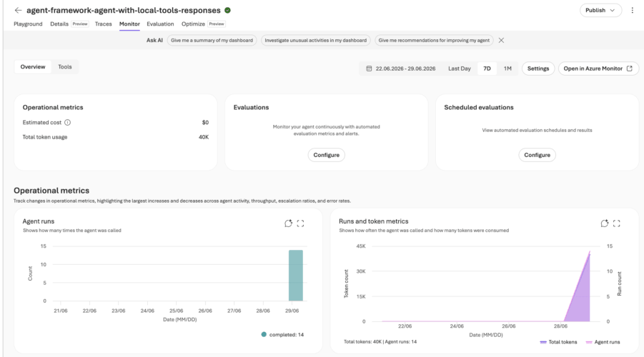This screenshot has width=644, height=357.
Task: Open the date range picker 22.06.2026 - 29.06.2026
Action: pos(401,69)
